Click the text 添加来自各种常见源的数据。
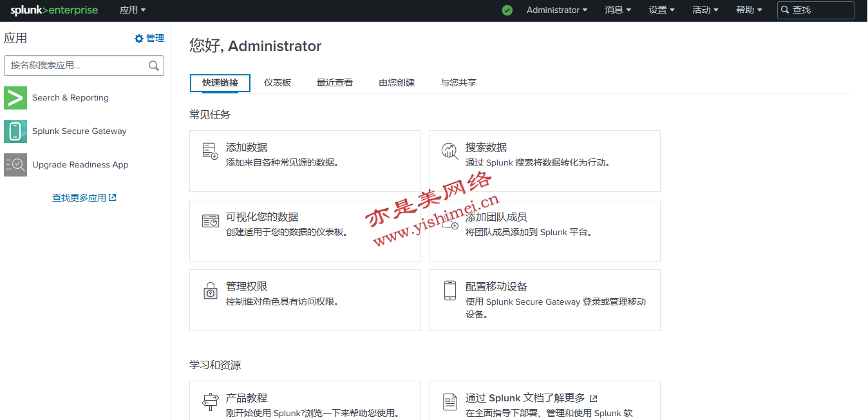868x420 pixels. tap(283, 163)
